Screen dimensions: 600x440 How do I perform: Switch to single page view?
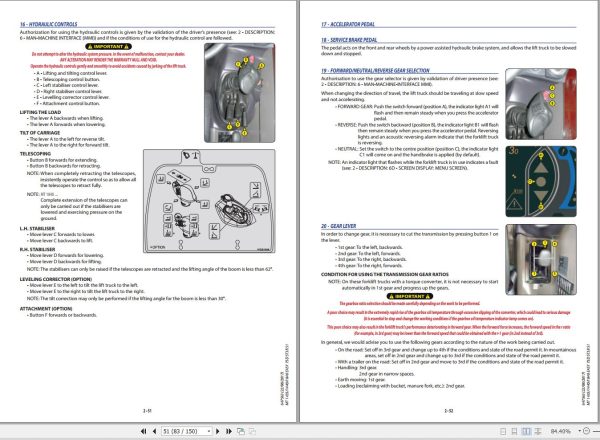(503, 432)
